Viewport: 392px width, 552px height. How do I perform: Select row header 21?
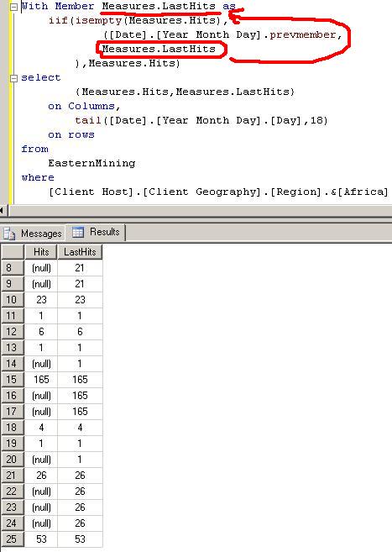point(13,476)
